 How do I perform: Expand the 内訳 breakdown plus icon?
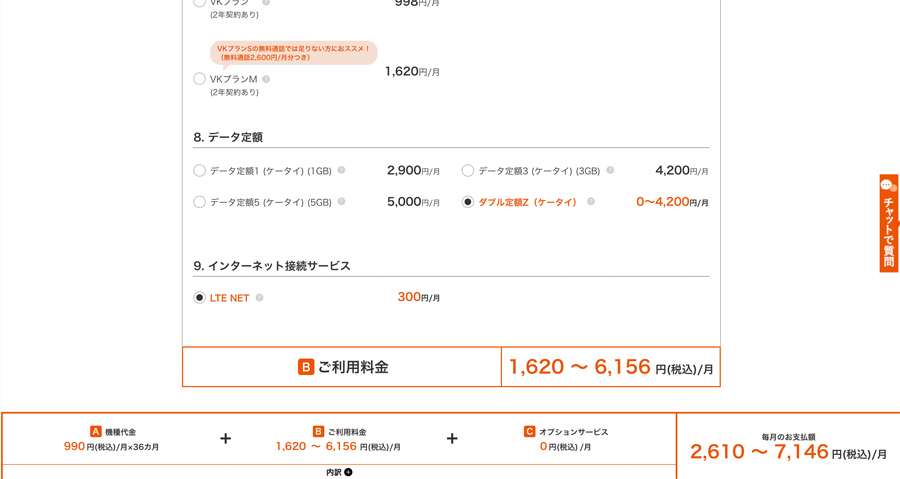pyautogui.click(x=348, y=472)
